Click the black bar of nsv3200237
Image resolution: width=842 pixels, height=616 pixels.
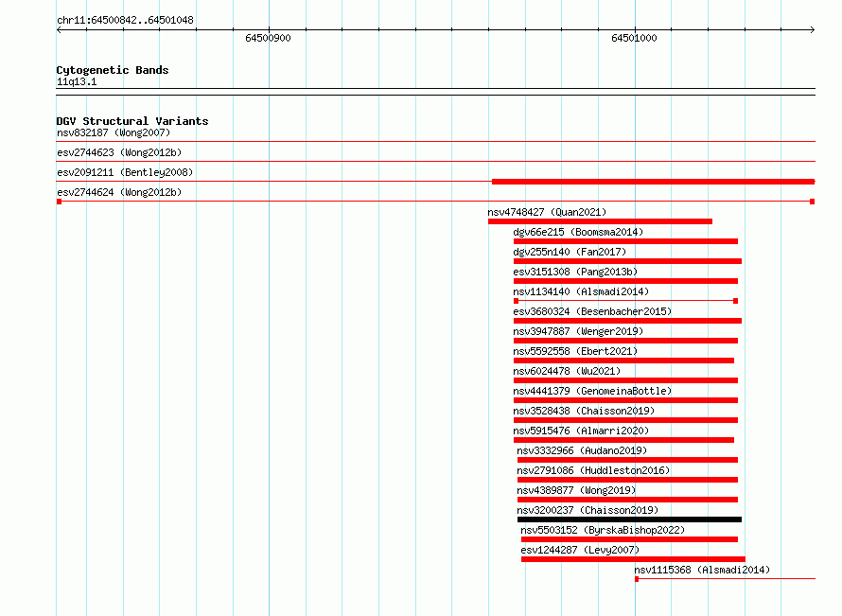point(629,519)
